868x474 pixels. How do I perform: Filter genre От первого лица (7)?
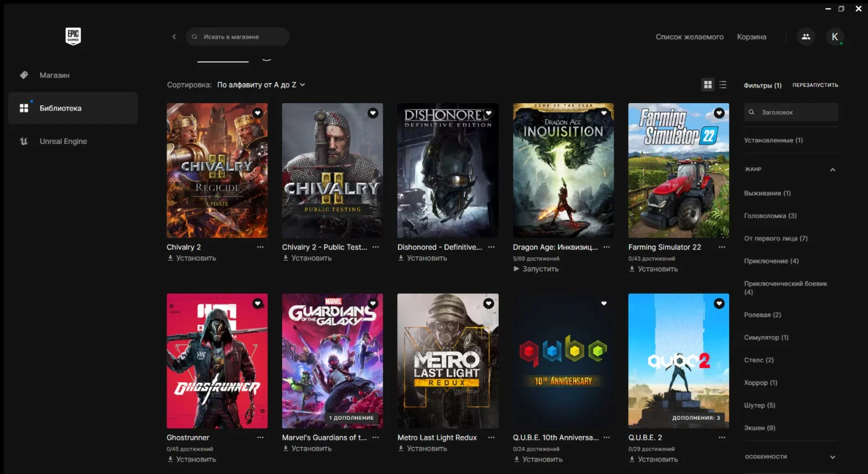coord(776,238)
